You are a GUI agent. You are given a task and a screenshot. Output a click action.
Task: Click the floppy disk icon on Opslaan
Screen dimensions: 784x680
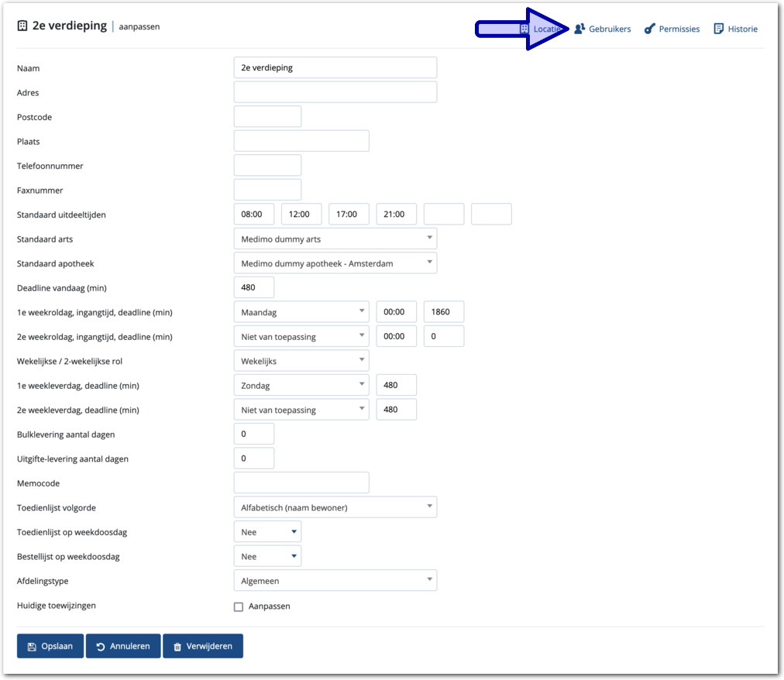pos(32,647)
